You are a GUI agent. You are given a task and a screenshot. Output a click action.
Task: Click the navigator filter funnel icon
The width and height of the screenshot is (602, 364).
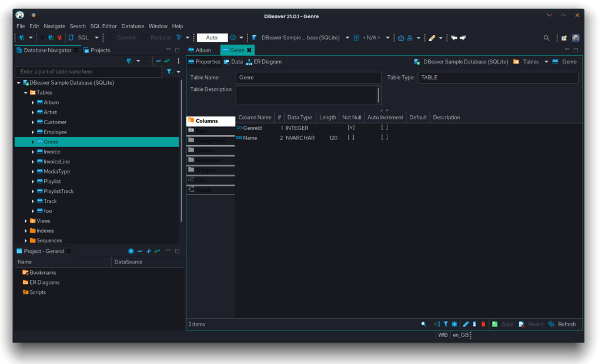(169, 72)
